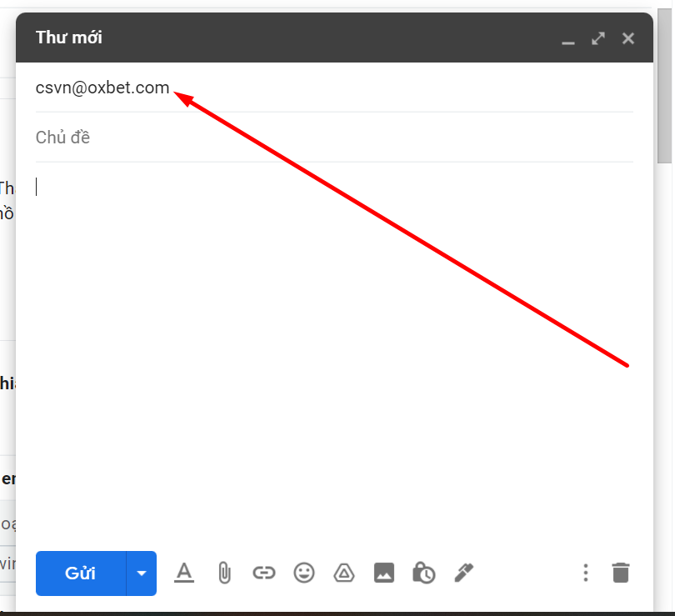The height and width of the screenshot is (616, 675).
Task: Open the send options dropdown next to Gửi
Action: click(x=142, y=573)
